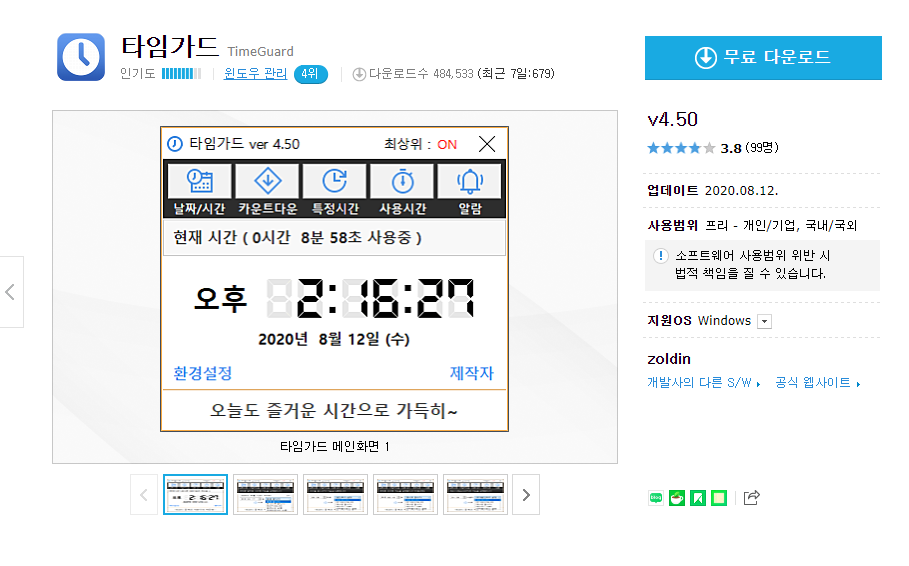
Task: Click the small clock icon in the 타임가드 ver 4.50 title bar
Action: pos(175,144)
